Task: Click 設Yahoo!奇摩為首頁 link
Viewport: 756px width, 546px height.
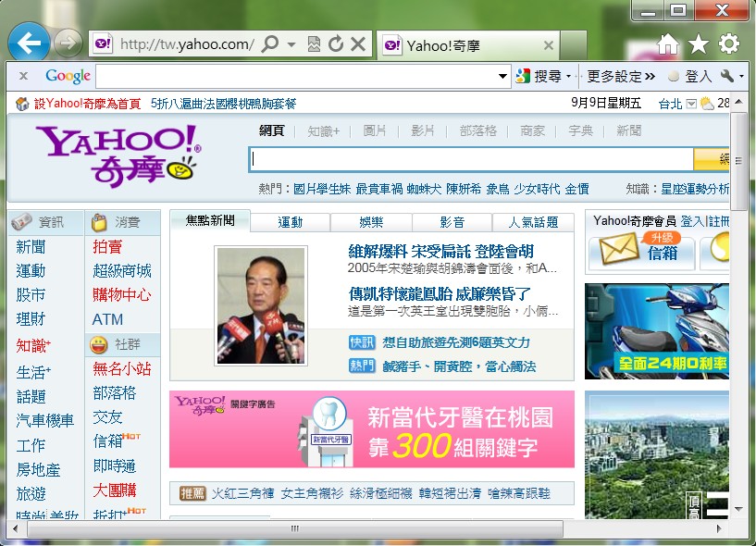Action: [87, 104]
